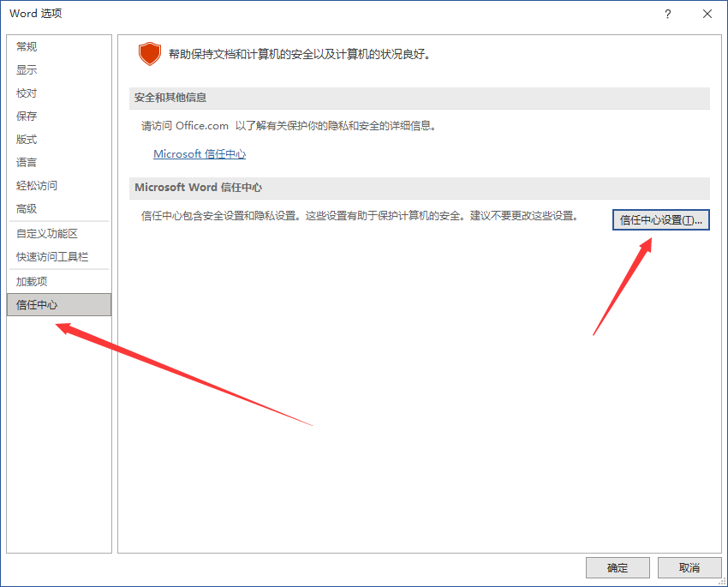This screenshot has height=587, width=728.
Task: Open the Microsoft 信任中心 link
Action: coord(200,153)
